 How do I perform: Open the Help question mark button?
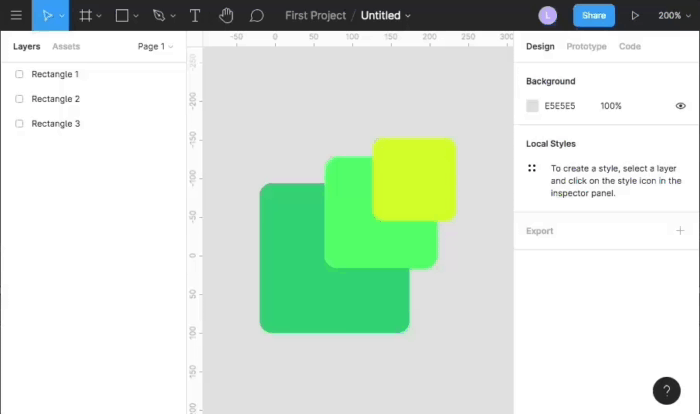[x=666, y=391]
